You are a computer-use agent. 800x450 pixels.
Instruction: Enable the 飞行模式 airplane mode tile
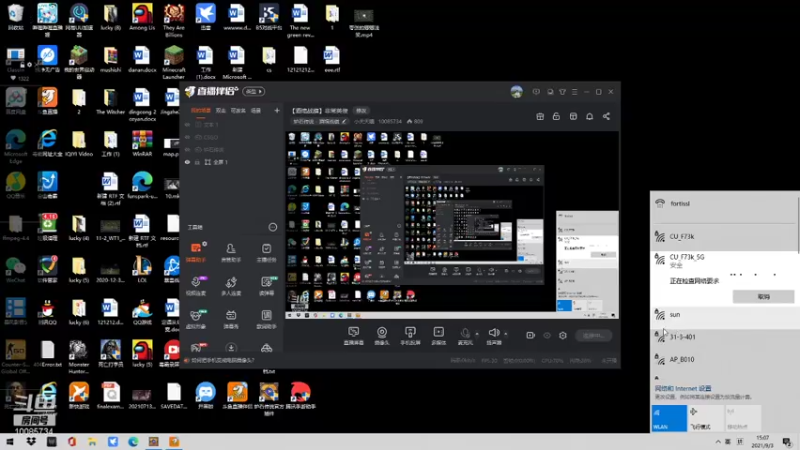coord(706,418)
